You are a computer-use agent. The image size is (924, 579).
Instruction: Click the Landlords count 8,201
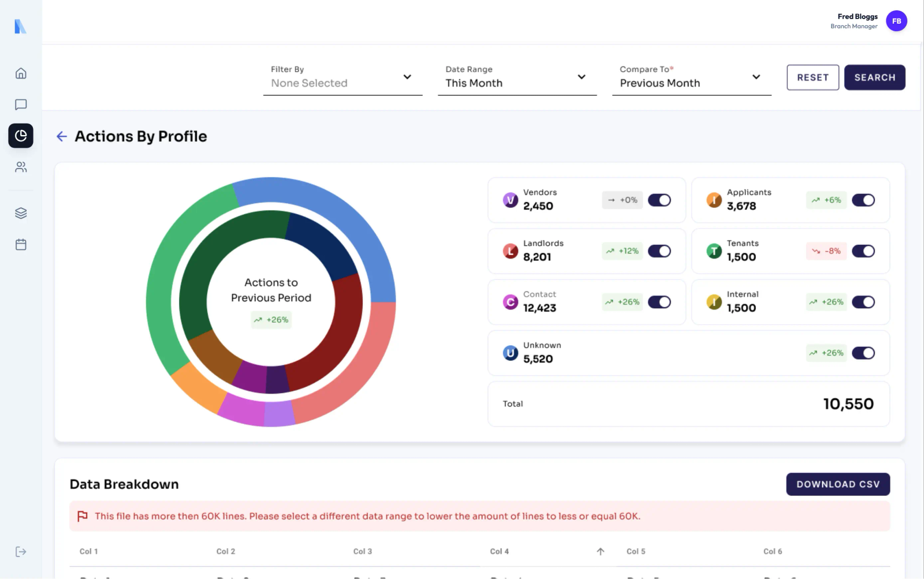537,257
